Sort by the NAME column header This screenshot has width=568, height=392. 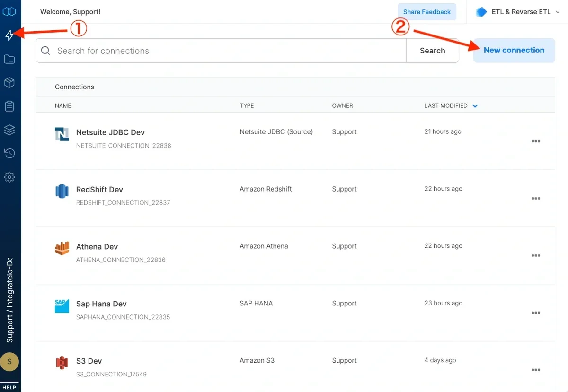[x=63, y=106]
